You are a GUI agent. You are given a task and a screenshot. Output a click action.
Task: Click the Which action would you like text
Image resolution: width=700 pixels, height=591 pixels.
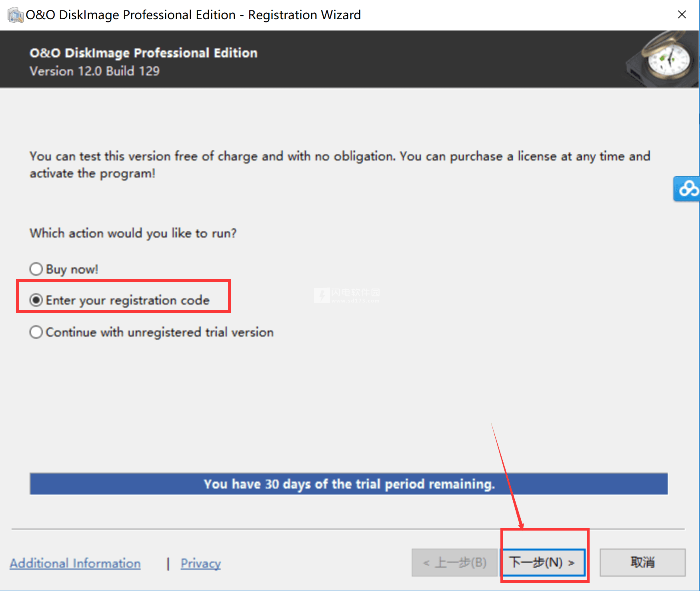pos(133,233)
